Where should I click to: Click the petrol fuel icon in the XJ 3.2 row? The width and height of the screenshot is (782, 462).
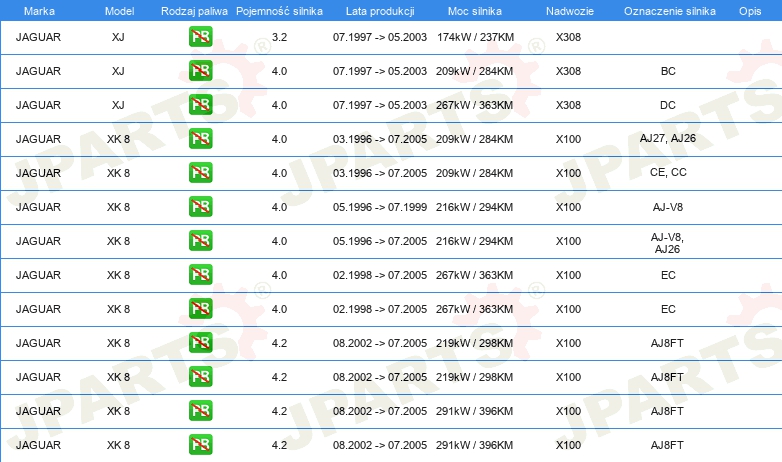[x=200, y=37]
